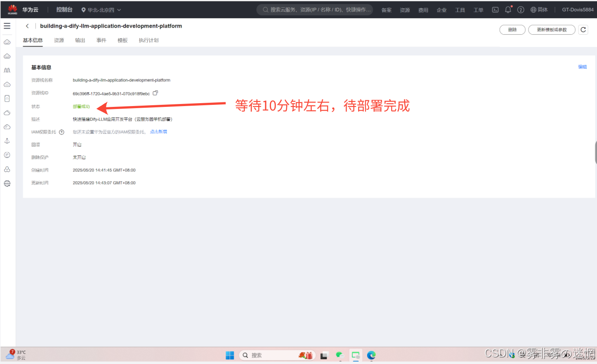Switch to the 执行计划 tab
Screen dimensions: 597x364
click(x=149, y=40)
